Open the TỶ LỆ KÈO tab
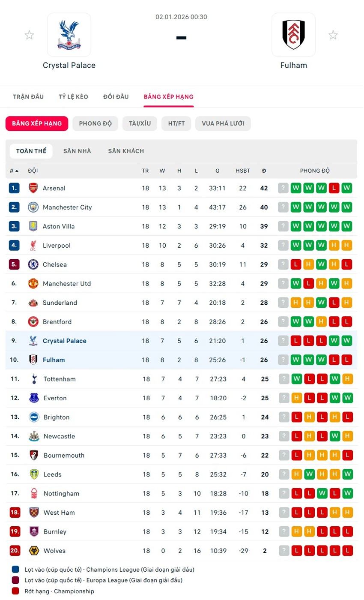The height and width of the screenshot is (600, 364). (x=73, y=97)
